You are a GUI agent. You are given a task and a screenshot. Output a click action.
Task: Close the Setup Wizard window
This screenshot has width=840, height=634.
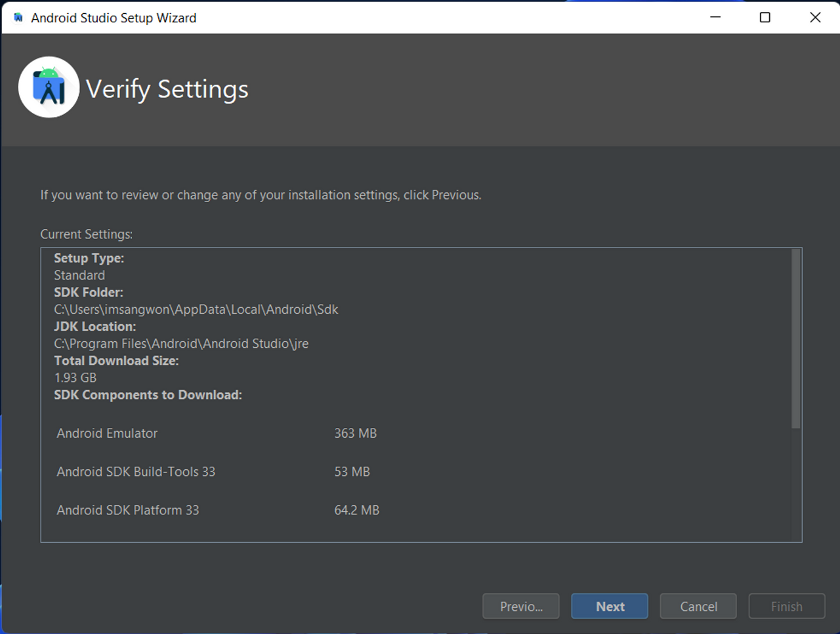(x=815, y=17)
